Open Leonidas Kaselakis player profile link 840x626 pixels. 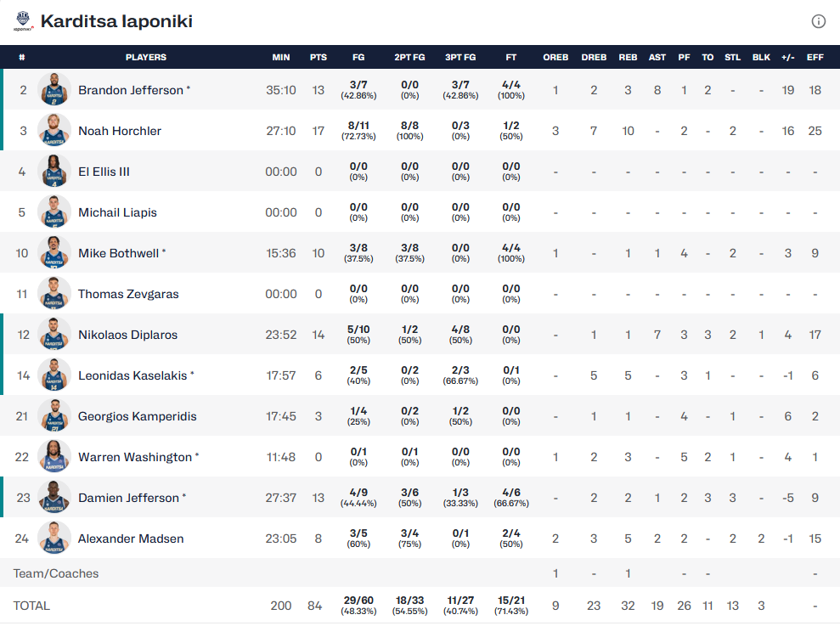[132, 375]
